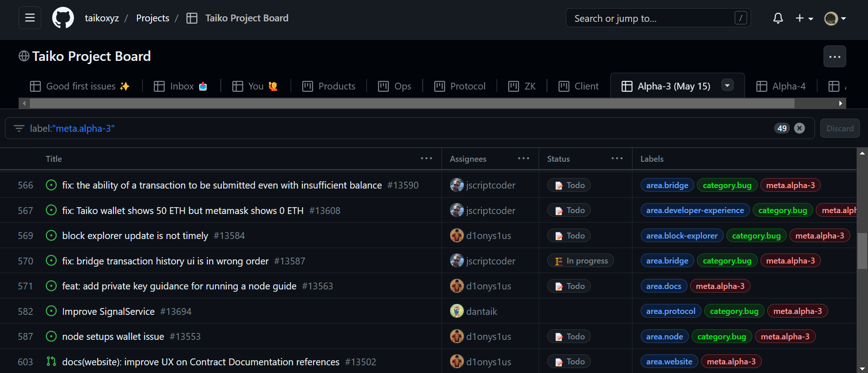868x373 pixels.
Task: Open issue Improve SignalService
Action: click(x=108, y=312)
